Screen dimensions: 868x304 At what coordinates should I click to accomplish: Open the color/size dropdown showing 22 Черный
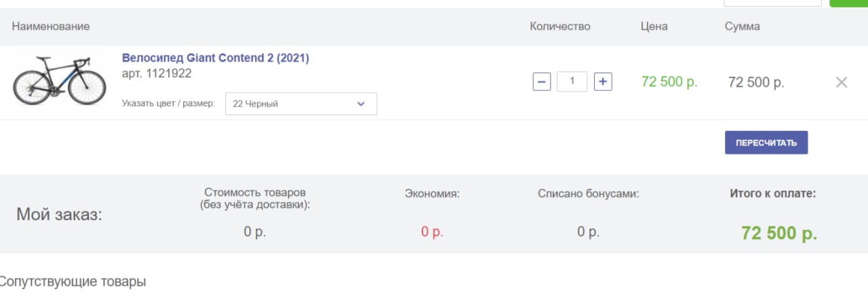[x=301, y=104]
